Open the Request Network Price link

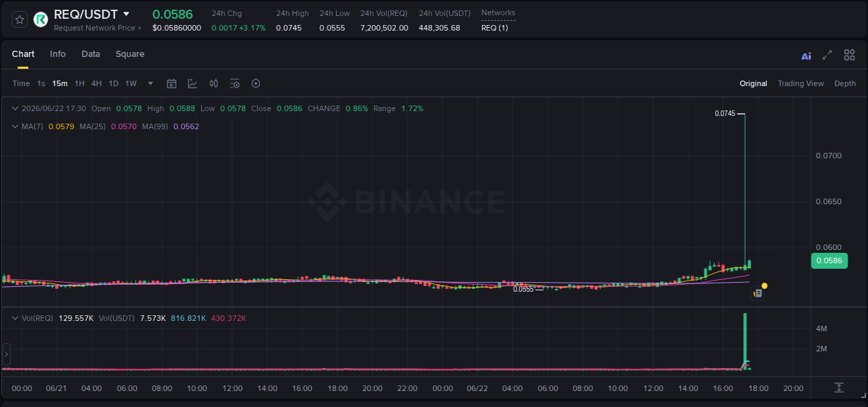[97, 28]
